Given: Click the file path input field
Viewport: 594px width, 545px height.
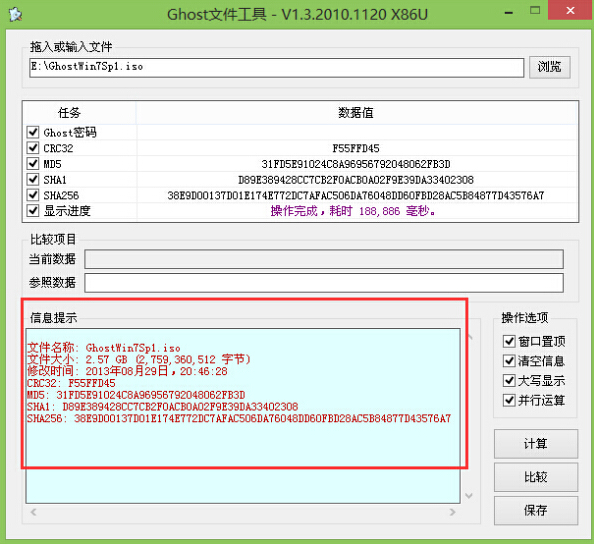Looking at the screenshot, I should tap(277, 68).
